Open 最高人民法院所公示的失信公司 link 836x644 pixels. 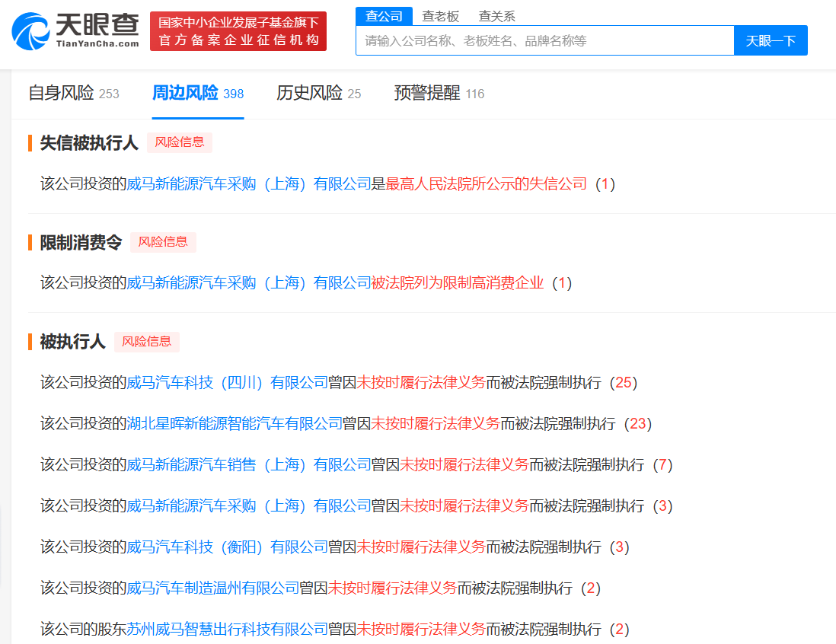486,184
